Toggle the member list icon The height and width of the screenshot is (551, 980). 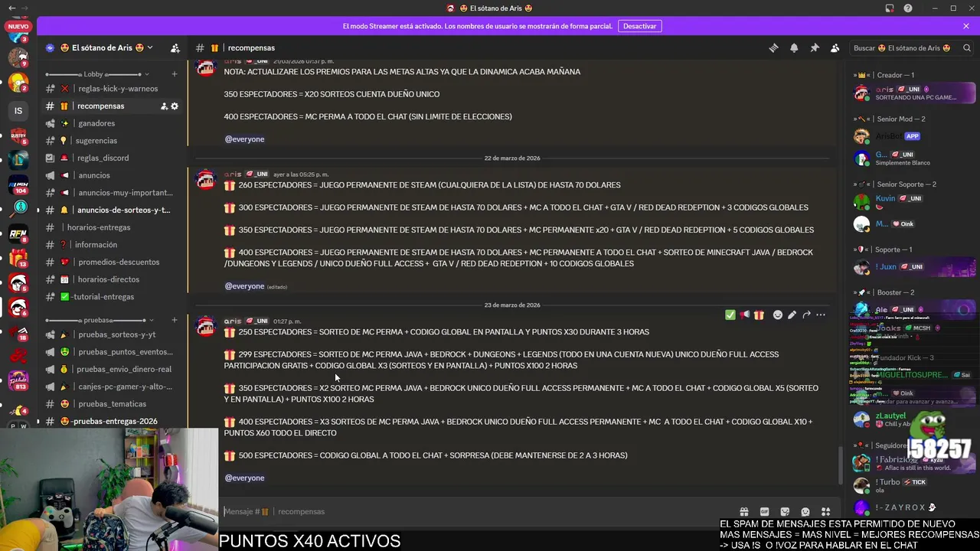tap(835, 47)
